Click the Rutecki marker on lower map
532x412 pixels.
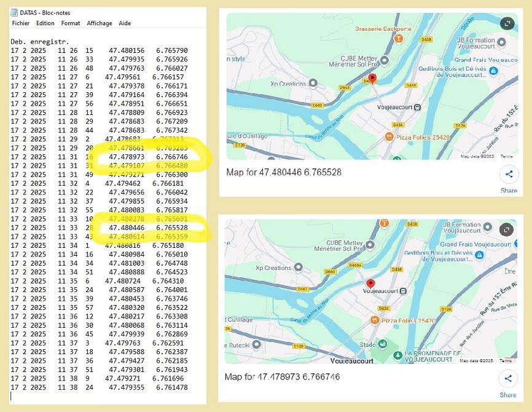257,345
